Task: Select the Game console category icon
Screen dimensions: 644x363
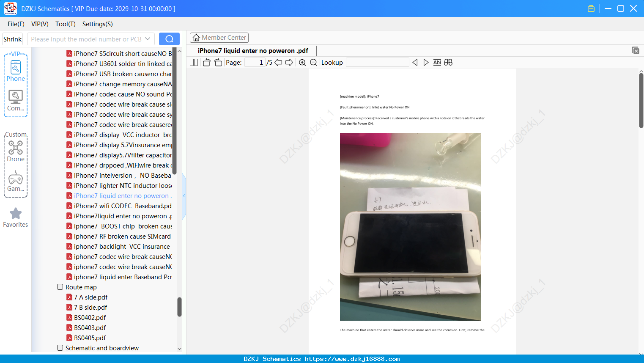Action: click(x=16, y=181)
